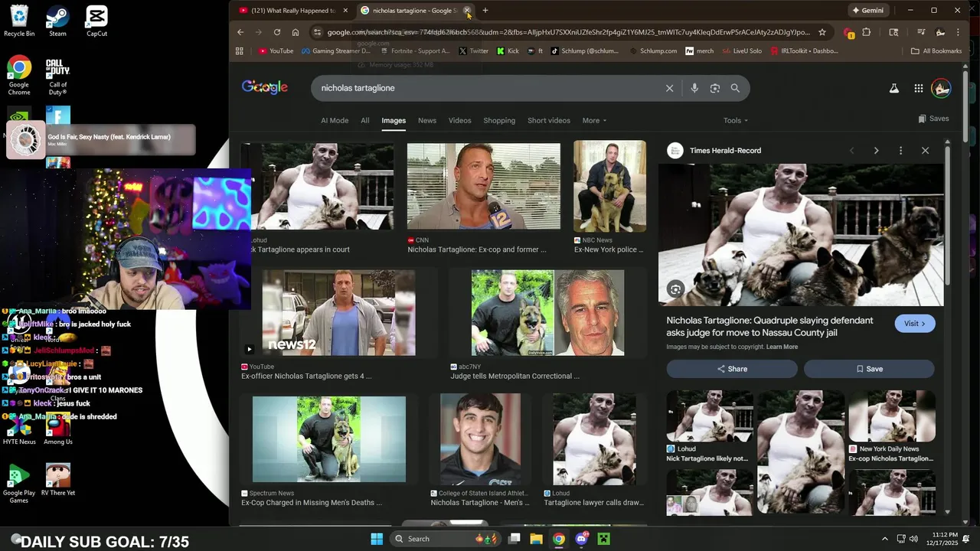The height and width of the screenshot is (551, 980).
Task: Open the Steam desktop icon
Action: click(57, 21)
